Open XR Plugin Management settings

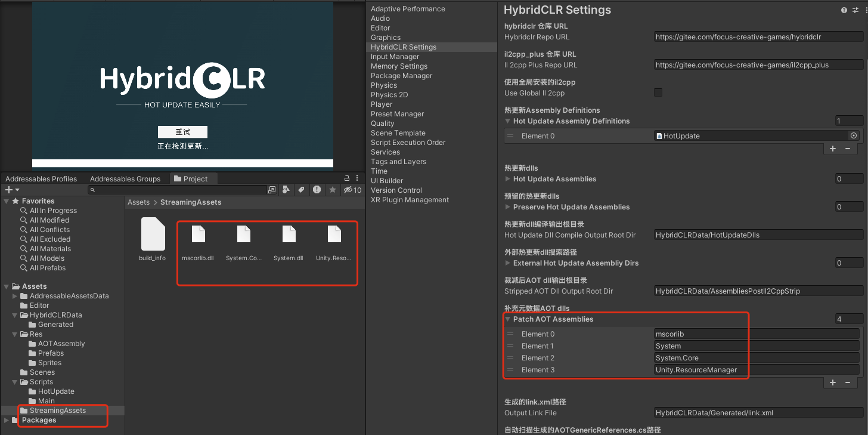tap(410, 200)
